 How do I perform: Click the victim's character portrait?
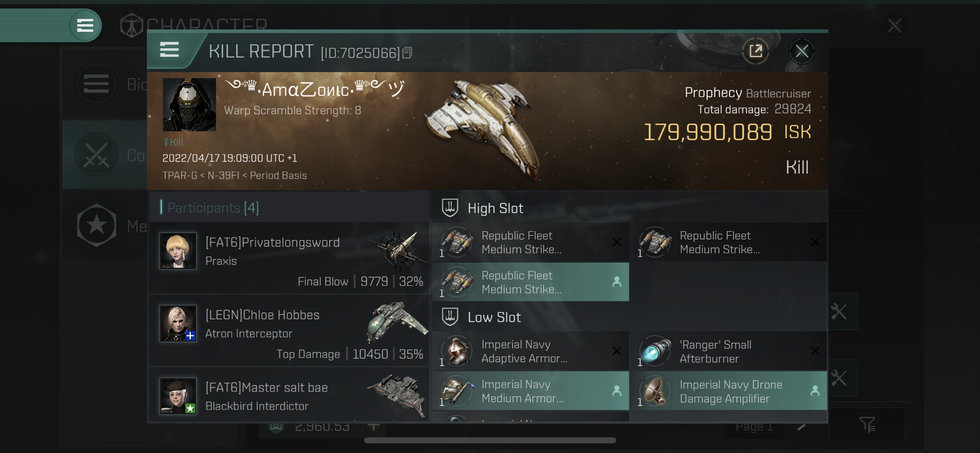click(x=189, y=105)
